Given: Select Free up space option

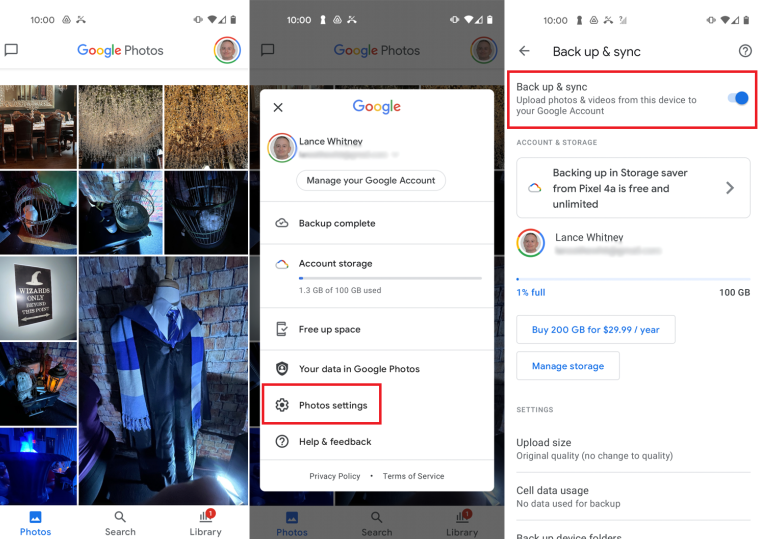Looking at the screenshot, I should (x=329, y=329).
